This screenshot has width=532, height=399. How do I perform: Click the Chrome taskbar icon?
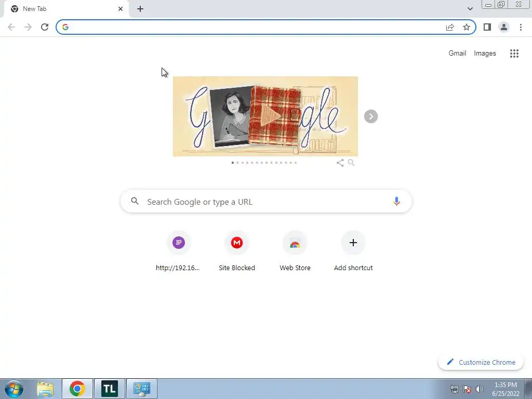click(x=77, y=389)
